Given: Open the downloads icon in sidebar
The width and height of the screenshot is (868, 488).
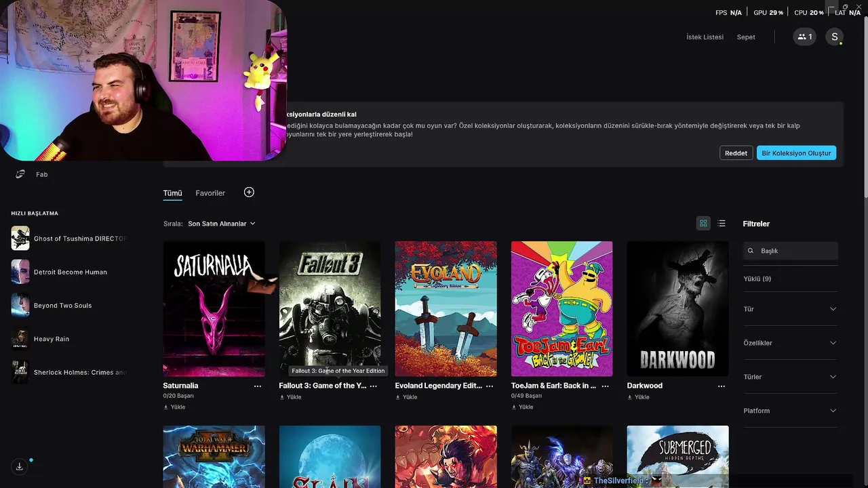Looking at the screenshot, I should [20, 466].
